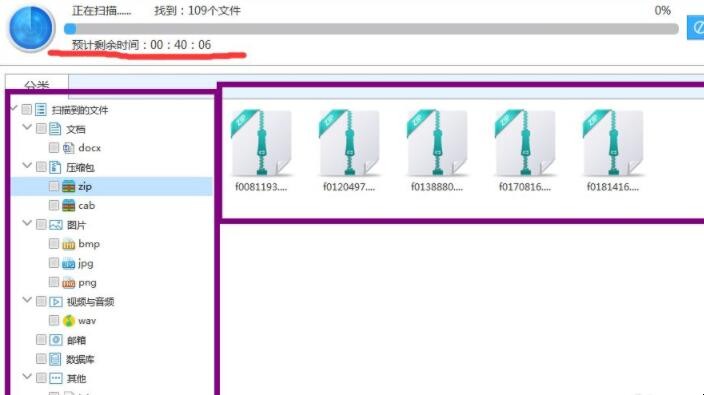
Task: Check the png file type checkbox
Action: [53, 282]
